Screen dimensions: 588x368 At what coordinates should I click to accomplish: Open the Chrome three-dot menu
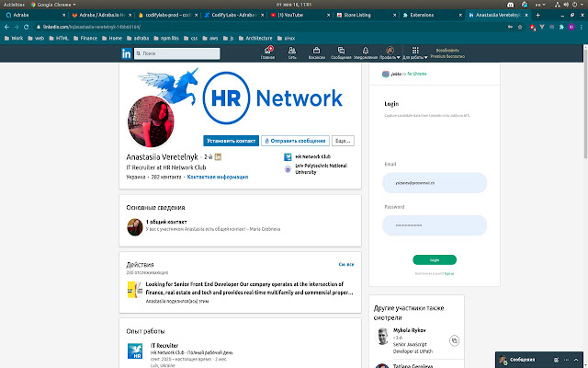click(581, 27)
